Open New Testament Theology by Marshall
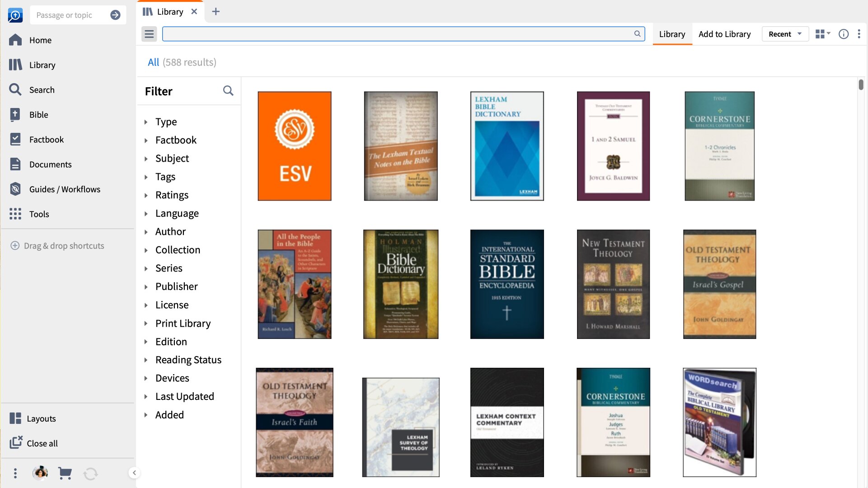 click(x=613, y=284)
